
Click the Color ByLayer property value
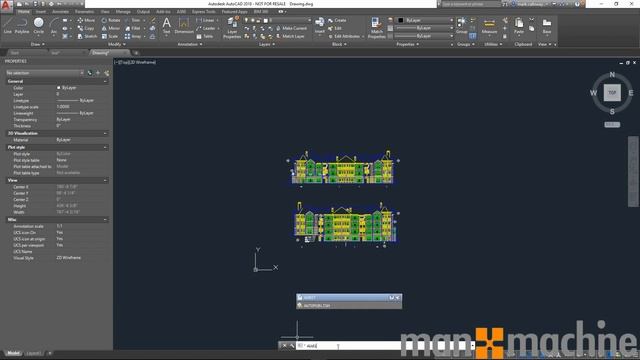(x=82, y=88)
